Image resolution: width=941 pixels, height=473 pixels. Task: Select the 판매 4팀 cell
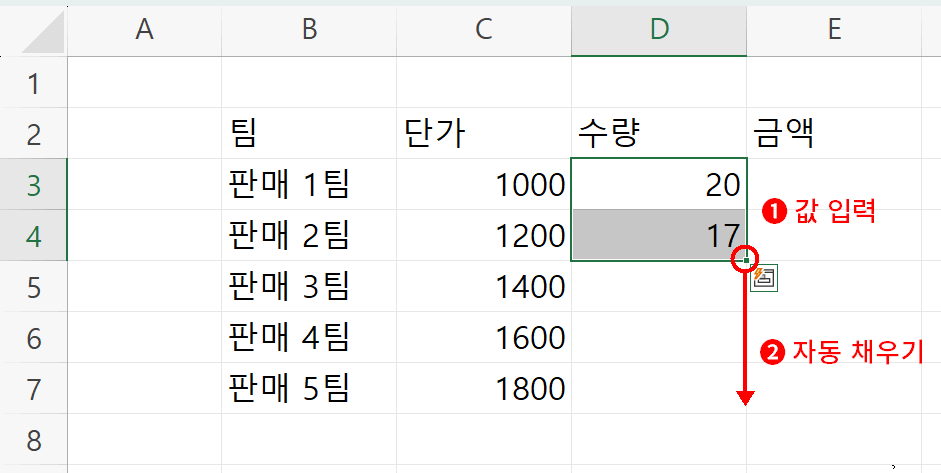point(309,337)
